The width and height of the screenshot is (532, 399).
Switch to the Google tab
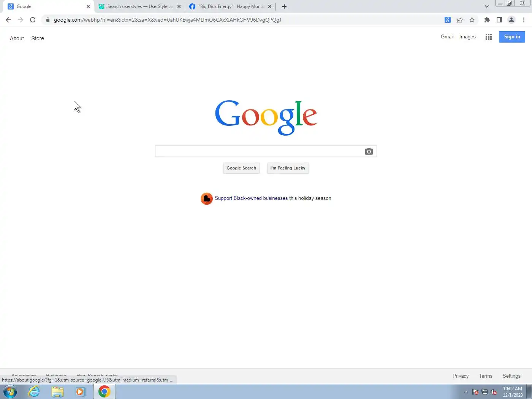48,6
